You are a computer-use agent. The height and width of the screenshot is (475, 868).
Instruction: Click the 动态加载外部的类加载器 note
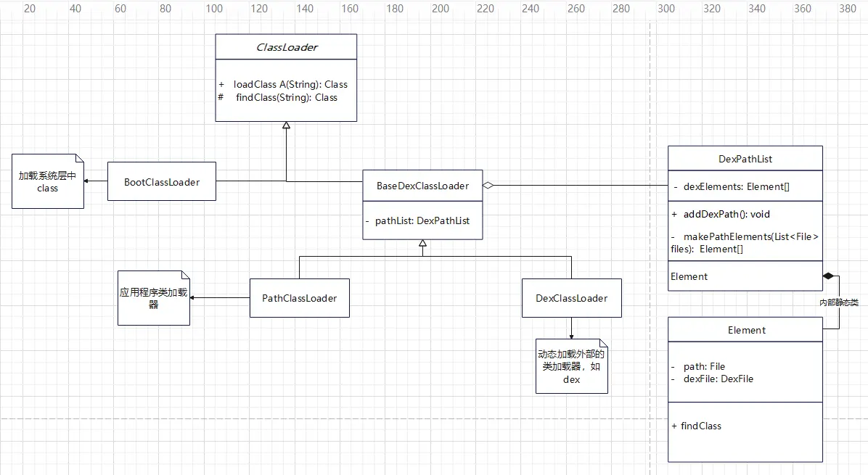click(x=571, y=366)
